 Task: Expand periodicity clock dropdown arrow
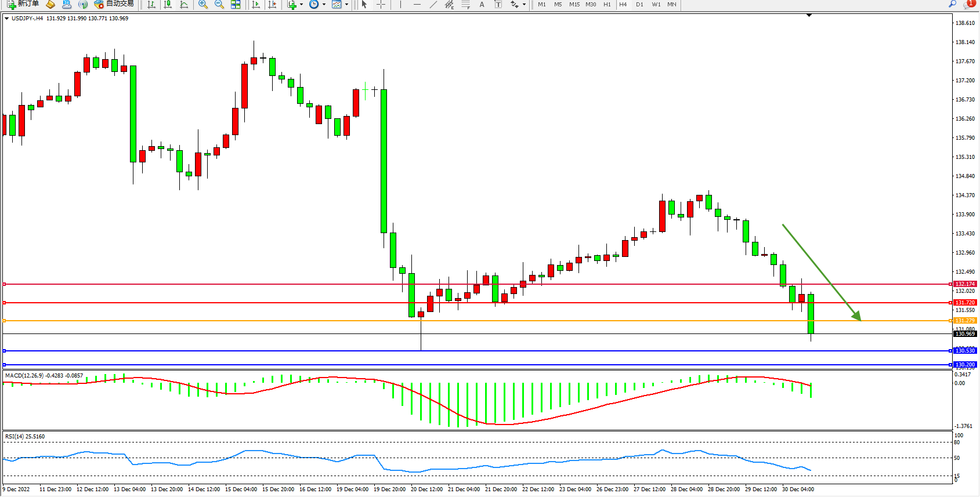[324, 5]
